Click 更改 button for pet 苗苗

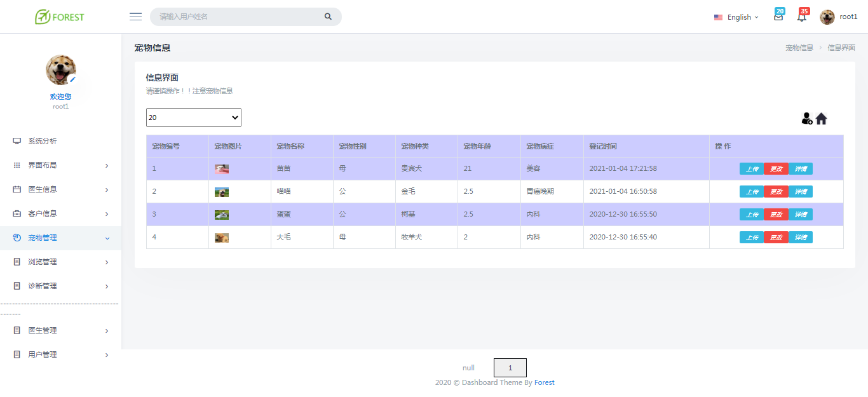776,169
